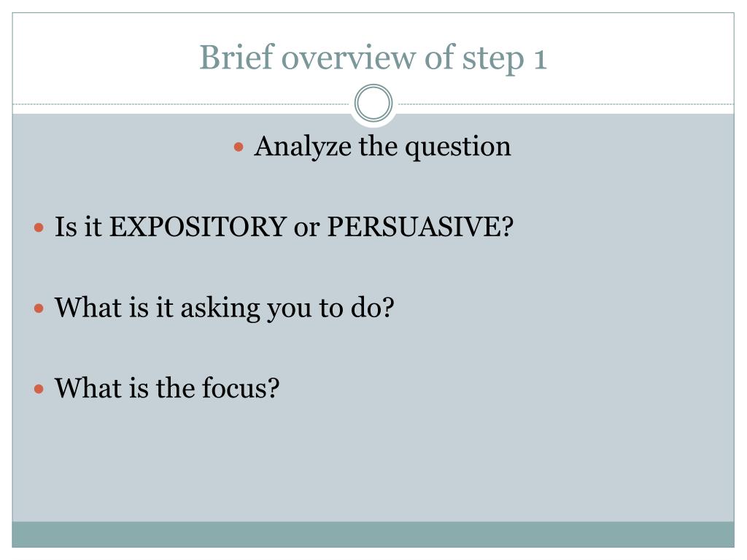The height and width of the screenshot is (560, 747).
Task: Click the word 'EXPOSITORY'
Action: tap(198, 227)
